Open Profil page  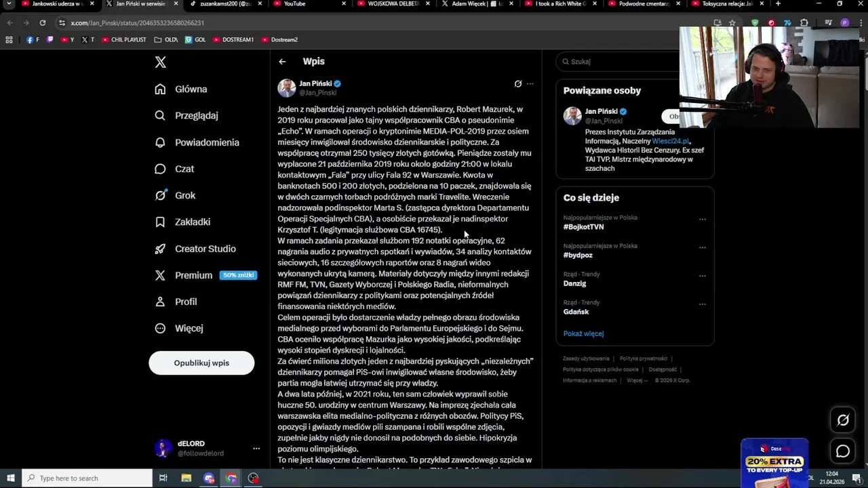click(x=176, y=302)
